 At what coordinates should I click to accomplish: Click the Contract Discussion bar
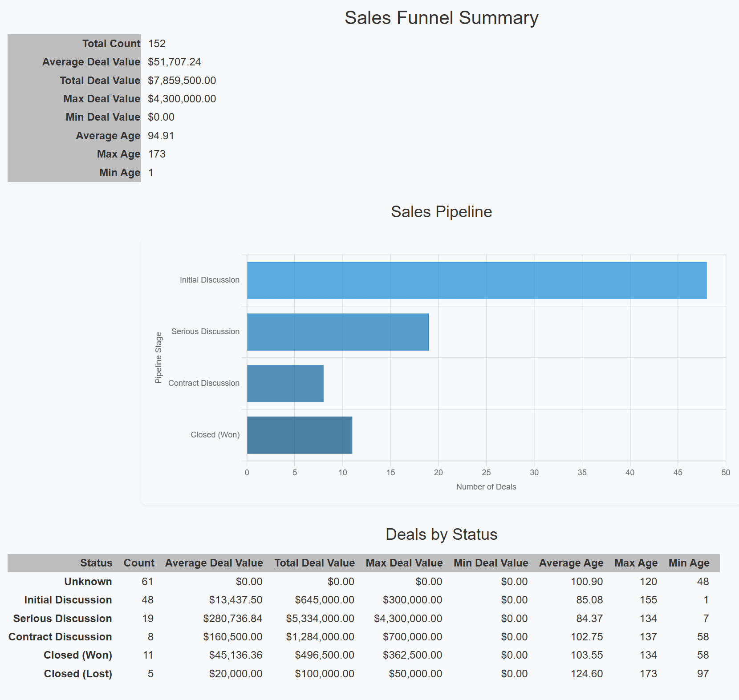click(x=285, y=383)
